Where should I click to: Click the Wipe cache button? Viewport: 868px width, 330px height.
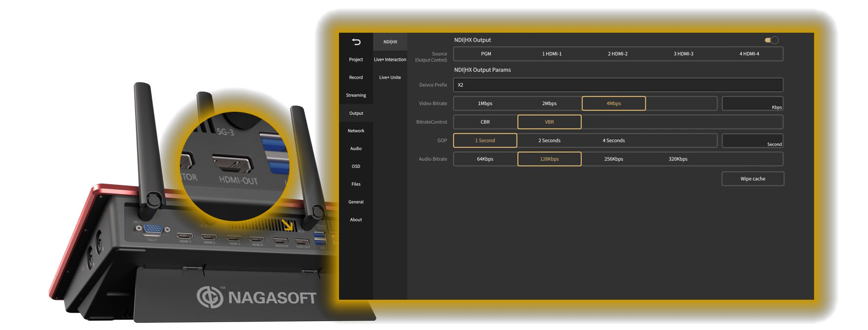coord(753,179)
